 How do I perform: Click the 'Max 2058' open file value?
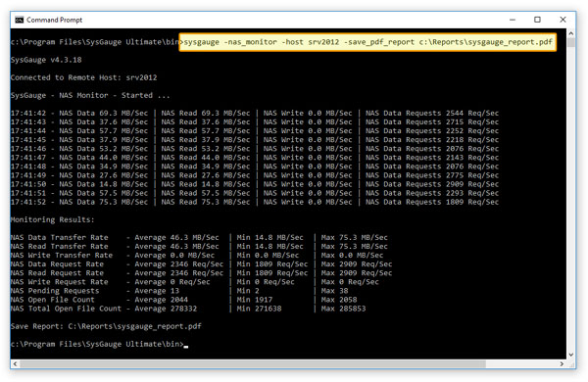coord(339,300)
